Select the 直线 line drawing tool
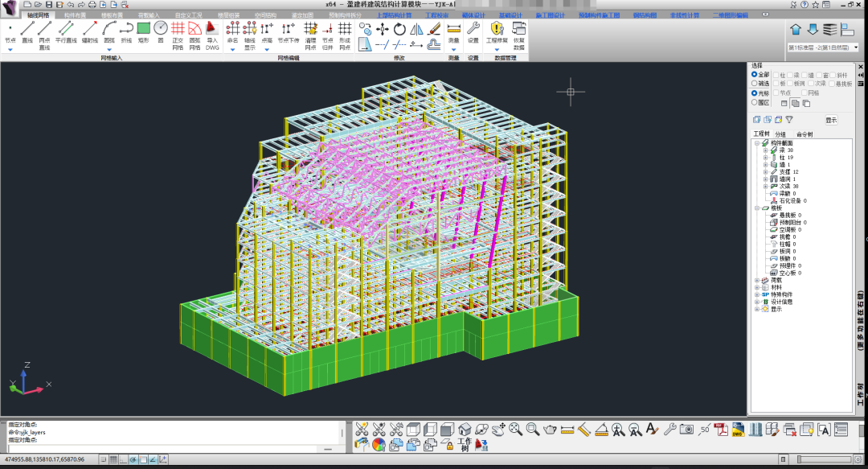 pos(27,33)
